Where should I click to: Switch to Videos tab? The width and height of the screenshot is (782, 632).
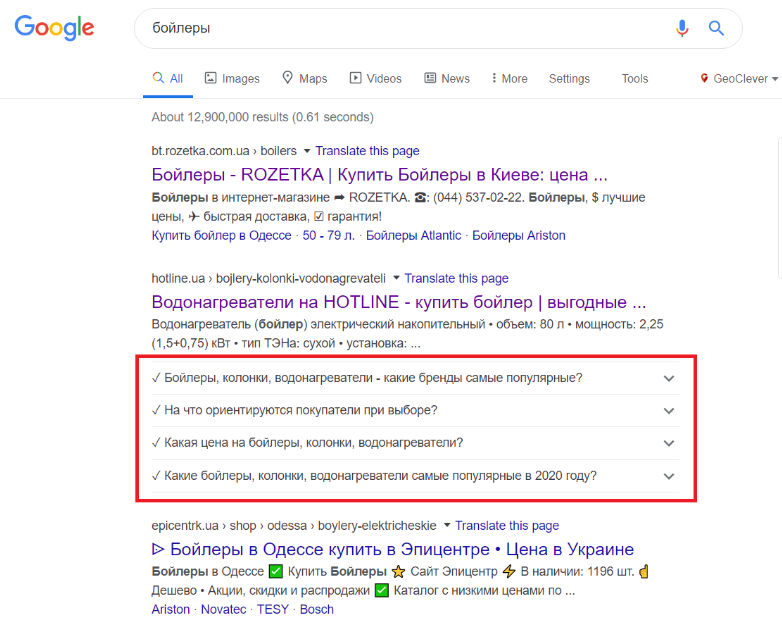click(x=376, y=78)
